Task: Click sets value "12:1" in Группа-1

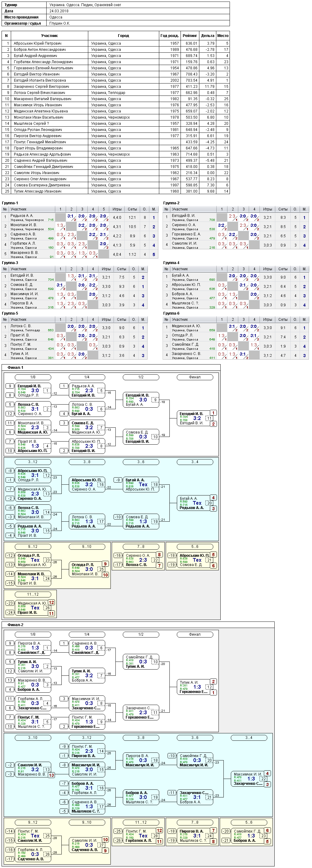Action: point(132,218)
